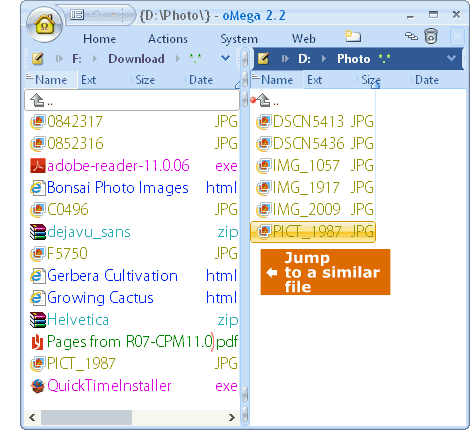This screenshot has height=430, width=470.
Task: Click Bonsai Photo Images html icon
Action: click(x=38, y=187)
